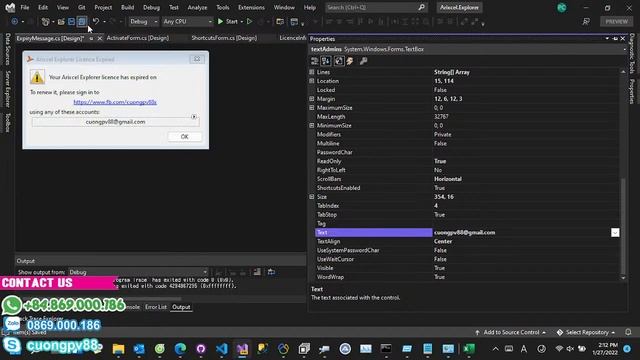
Task: Expand the MaximumSize property
Action: [x=312, y=108]
